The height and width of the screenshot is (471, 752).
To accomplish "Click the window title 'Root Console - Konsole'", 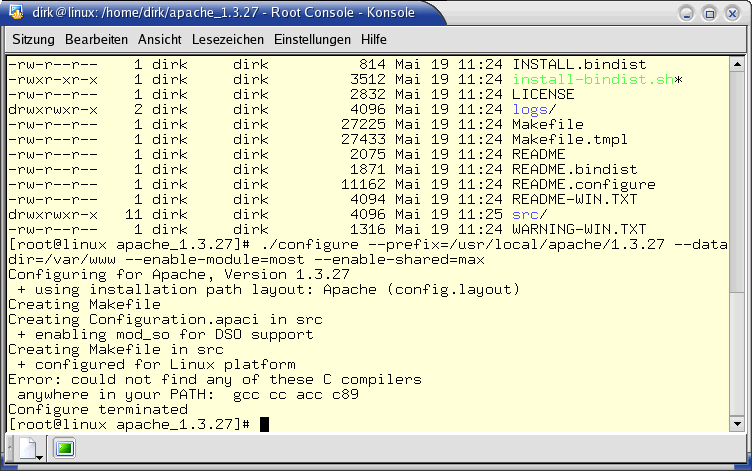I will tap(342, 12).
